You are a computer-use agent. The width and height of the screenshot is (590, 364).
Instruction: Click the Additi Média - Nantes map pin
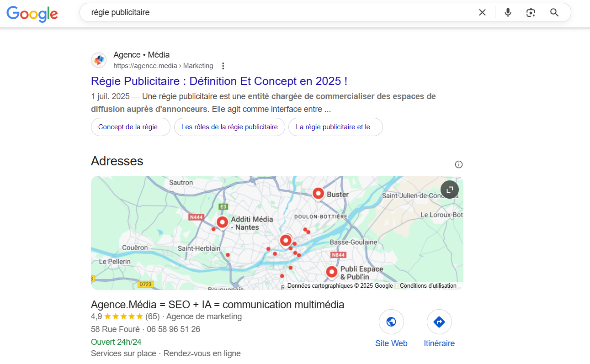[222, 222]
